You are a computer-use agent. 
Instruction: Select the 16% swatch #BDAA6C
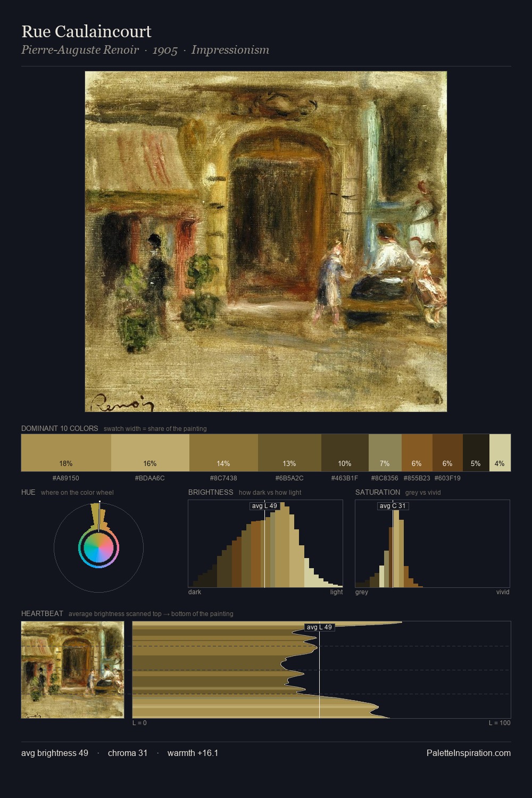click(x=150, y=453)
